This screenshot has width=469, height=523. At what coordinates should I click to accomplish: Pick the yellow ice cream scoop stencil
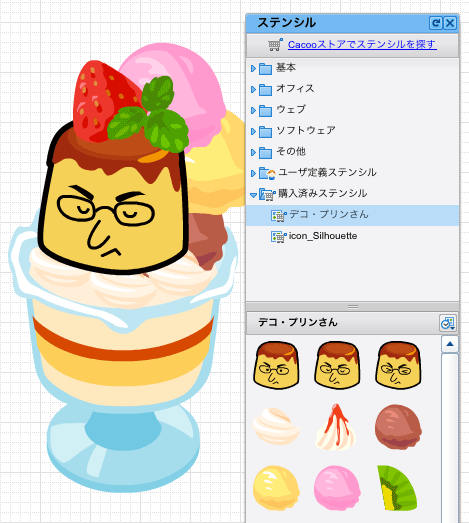276,488
